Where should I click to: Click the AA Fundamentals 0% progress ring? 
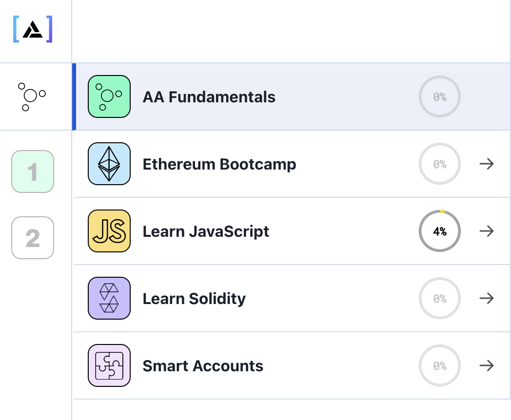point(440,97)
